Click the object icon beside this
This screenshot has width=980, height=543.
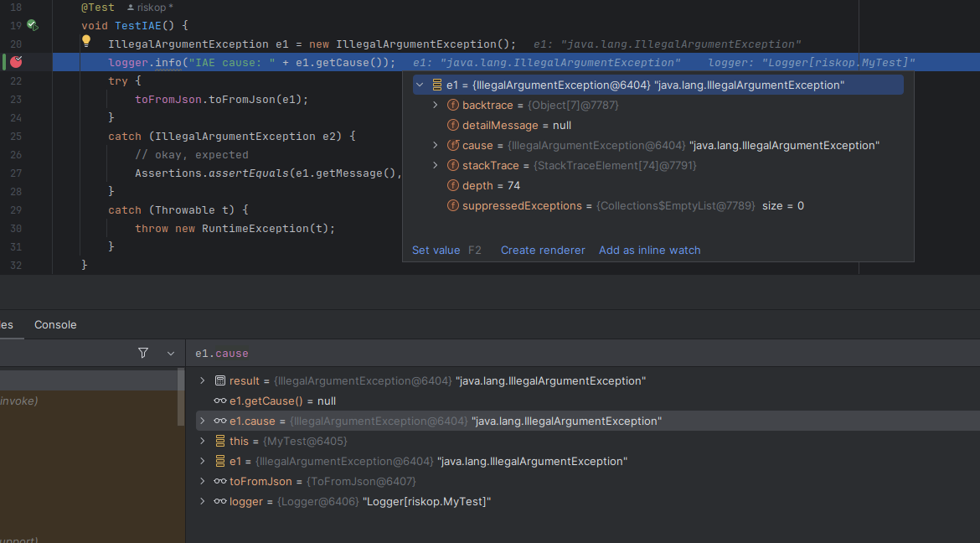pyautogui.click(x=220, y=441)
